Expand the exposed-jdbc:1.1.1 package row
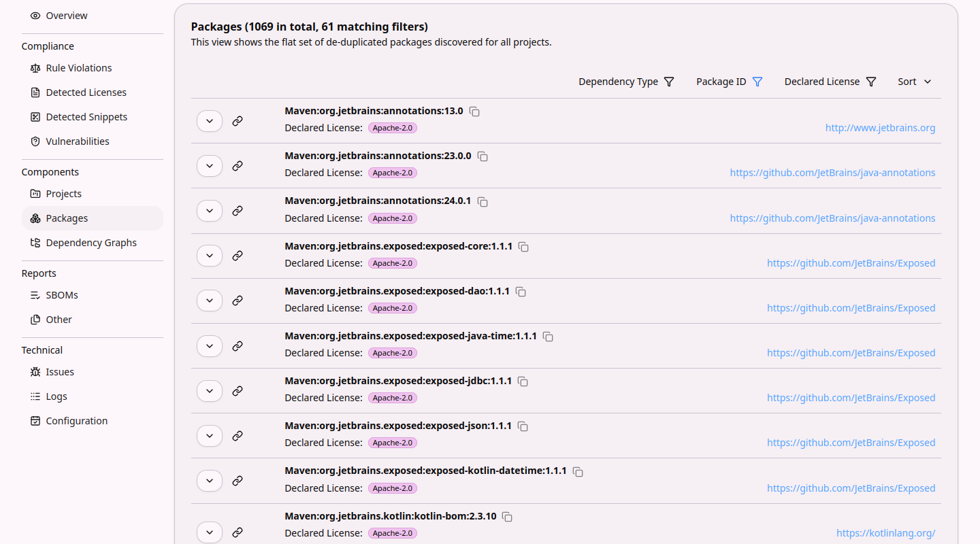980x544 pixels. [210, 391]
